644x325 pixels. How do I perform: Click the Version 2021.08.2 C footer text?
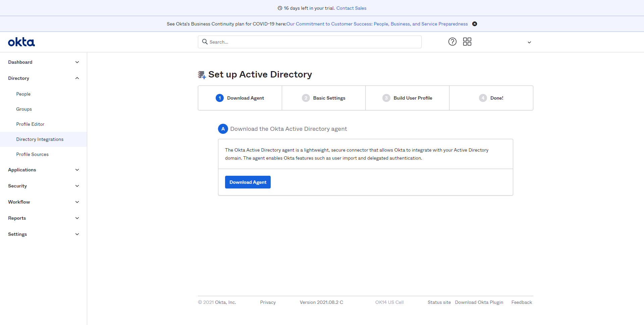click(321, 302)
